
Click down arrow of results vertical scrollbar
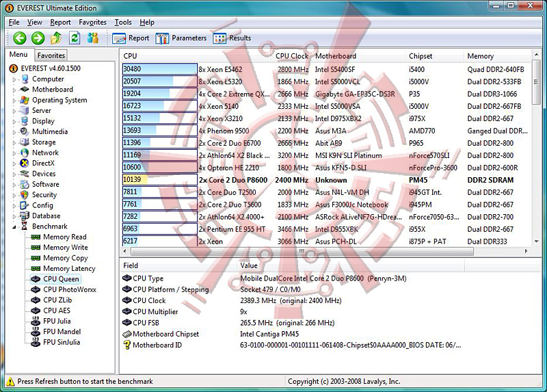tap(536, 241)
